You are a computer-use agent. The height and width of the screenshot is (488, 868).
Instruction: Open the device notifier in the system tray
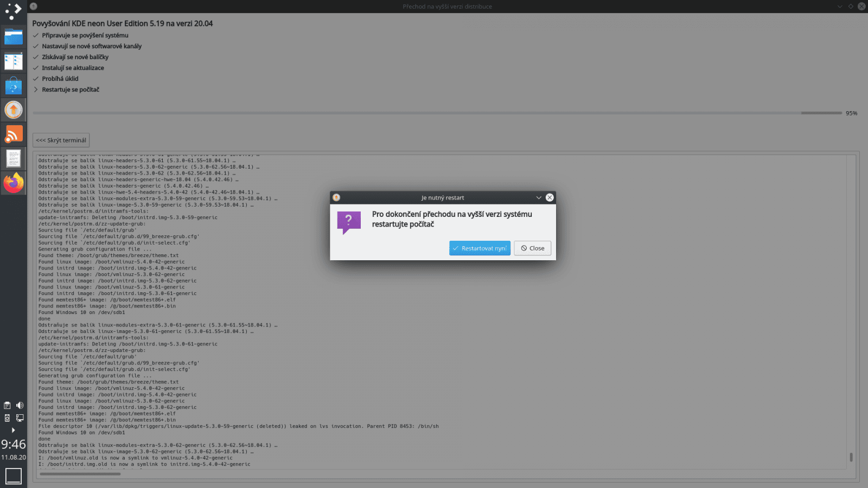[7, 418]
